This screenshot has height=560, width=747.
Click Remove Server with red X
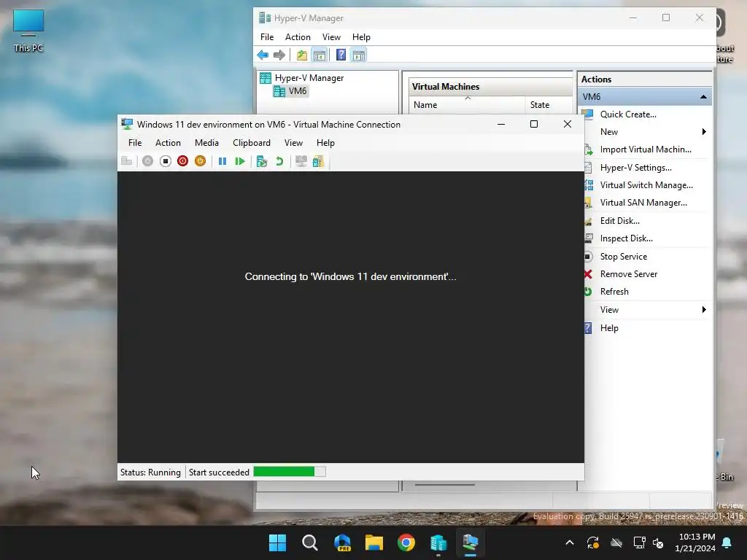coord(628,274)
